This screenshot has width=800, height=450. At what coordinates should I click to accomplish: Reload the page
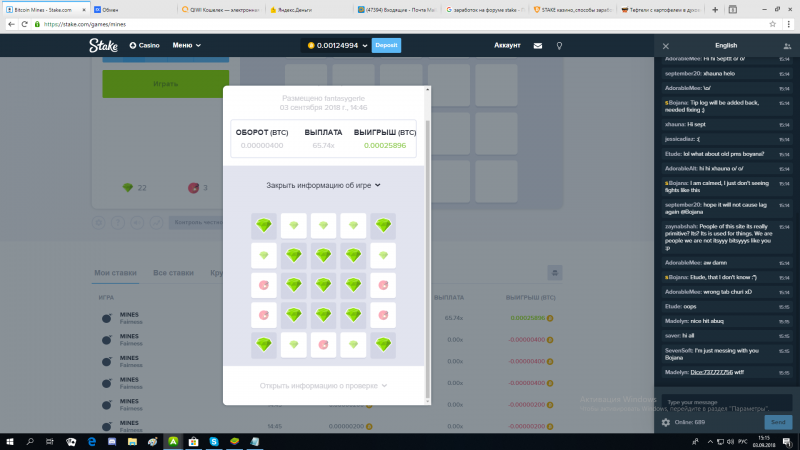(x=24, y=24)
